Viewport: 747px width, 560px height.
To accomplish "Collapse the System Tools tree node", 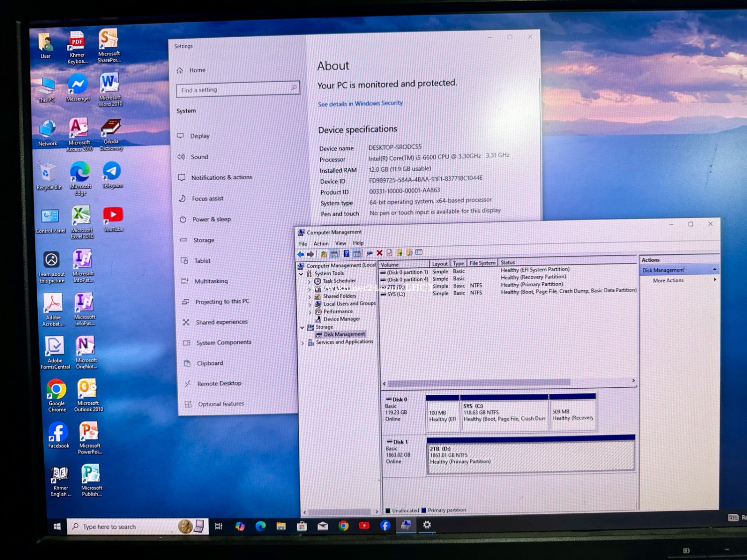I will pyautogui.click(x=301, y=274).
